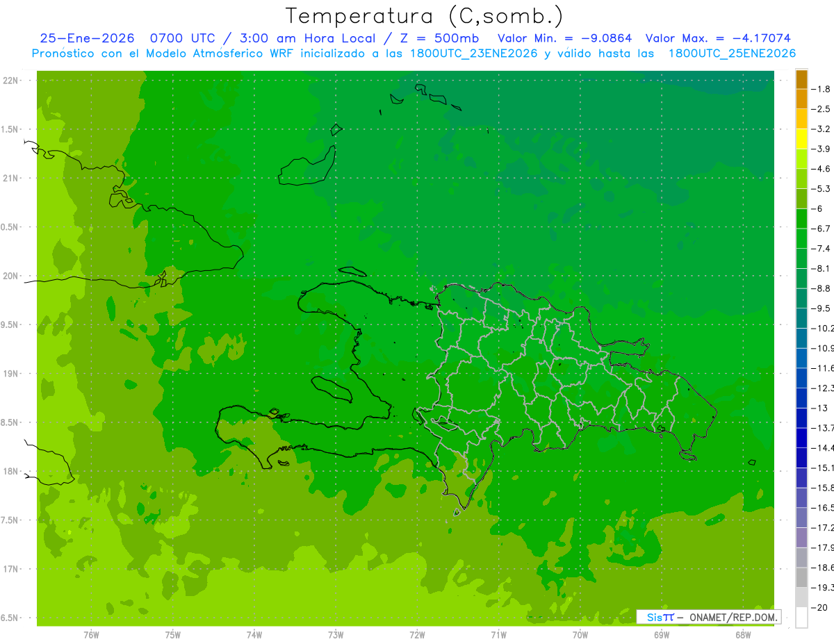Select the valid-until stamp '1800UTC_25ENE2026'
The image size is (834, 644).
click(x=732, y=53)
